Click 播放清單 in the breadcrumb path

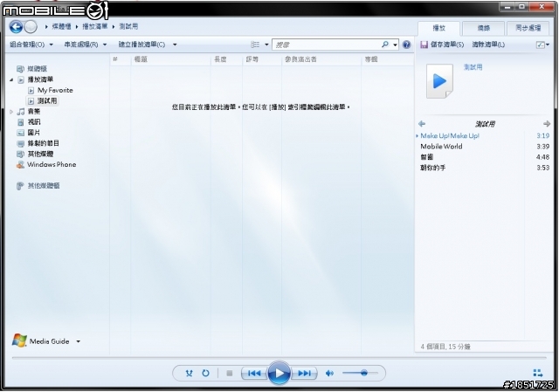(95, 26)
